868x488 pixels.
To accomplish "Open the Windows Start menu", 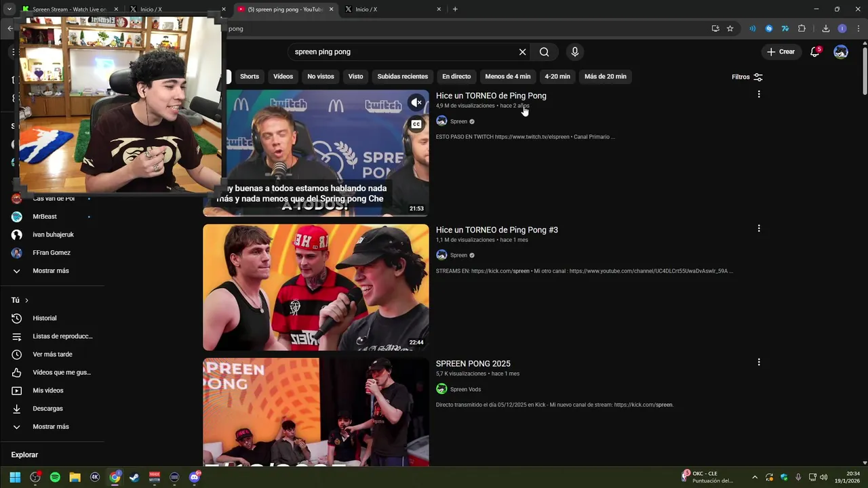I will click(x=15, y=477).
